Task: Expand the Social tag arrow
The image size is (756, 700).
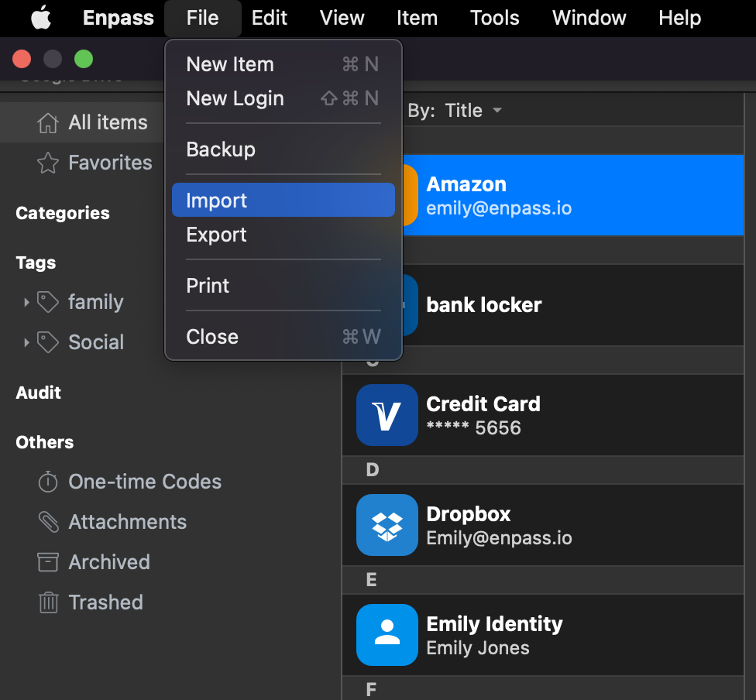Action: coord(26,342)
